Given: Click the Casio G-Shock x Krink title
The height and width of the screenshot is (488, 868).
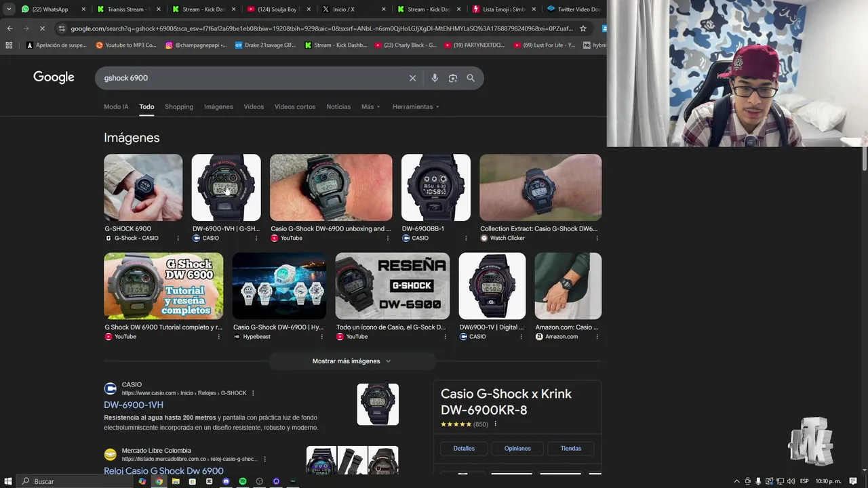Looking at the screenshot, I should tap(506, 402).
